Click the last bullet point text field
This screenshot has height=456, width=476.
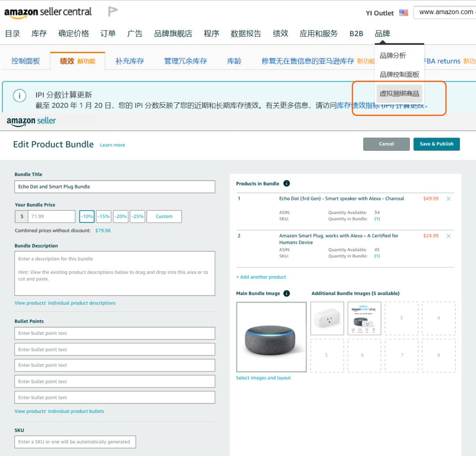(x=115, y=397)
